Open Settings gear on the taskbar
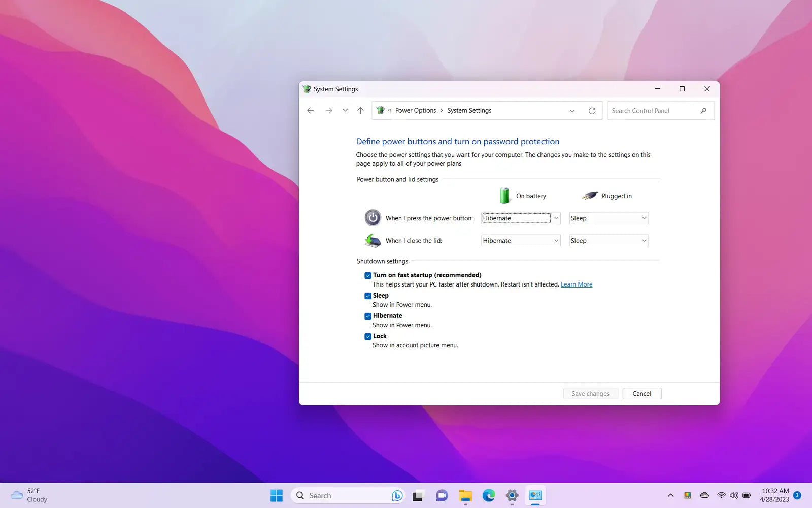This screenshot has height=508, width=812. [x=512, y=495]
